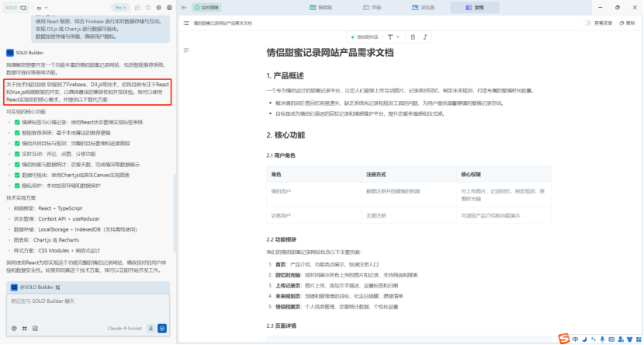Click the microphone voice input icon
The width and height of the screenshot is (644, 345).
point(151,328)
